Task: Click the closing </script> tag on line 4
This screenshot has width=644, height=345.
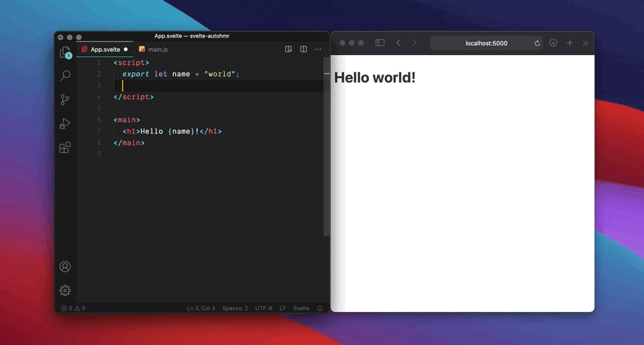Action: coord(133,97)
